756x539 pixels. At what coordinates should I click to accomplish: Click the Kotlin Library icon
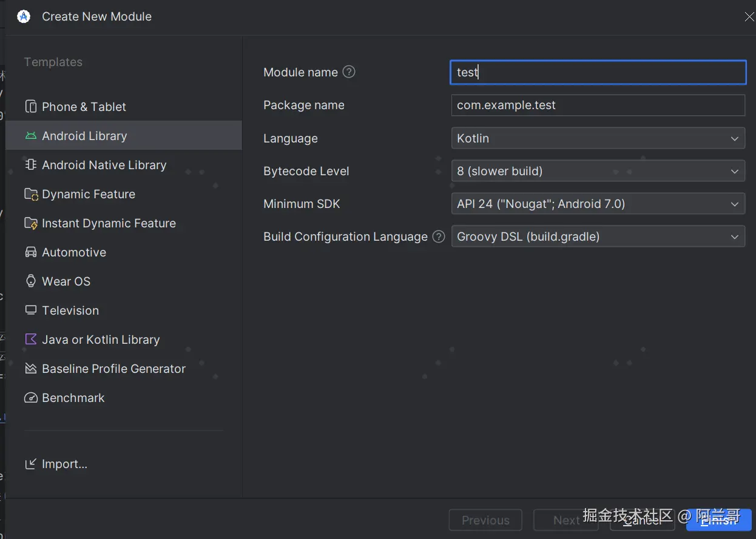30,340
